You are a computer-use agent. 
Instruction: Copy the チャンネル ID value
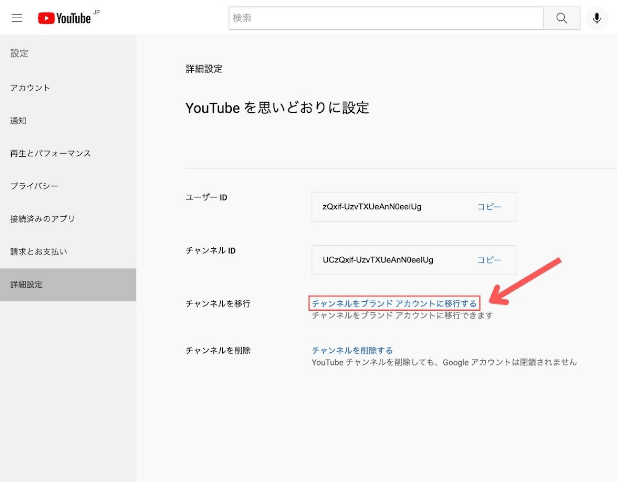click(489, 260)
